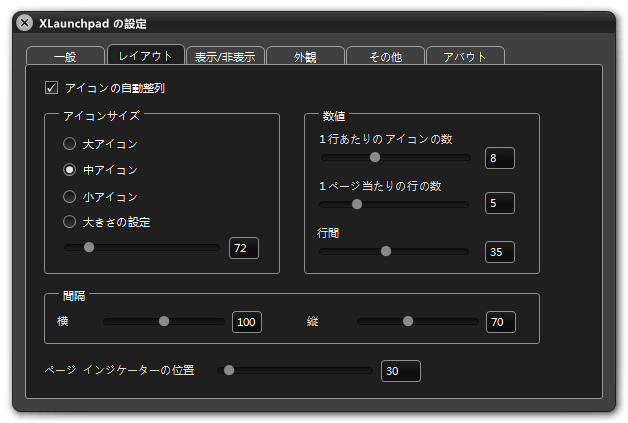Click the 1ページ当たりの行の数 slider handle

point(357,204)
